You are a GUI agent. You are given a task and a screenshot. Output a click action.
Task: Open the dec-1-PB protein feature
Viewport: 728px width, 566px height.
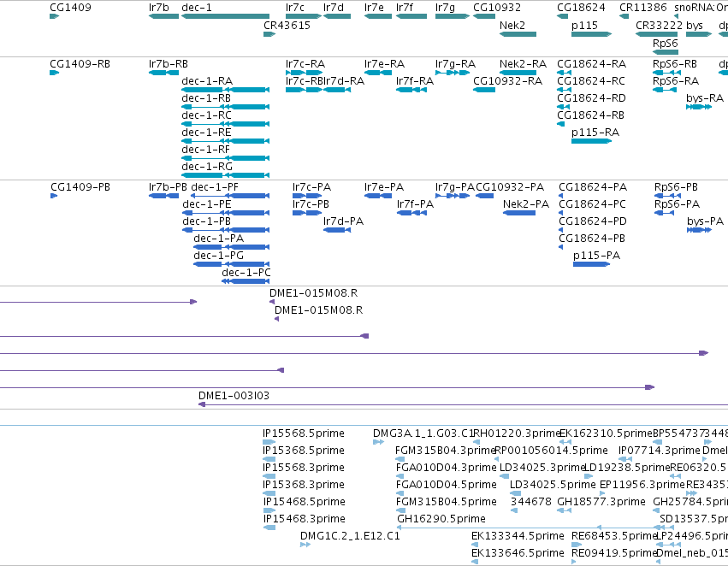226,230
